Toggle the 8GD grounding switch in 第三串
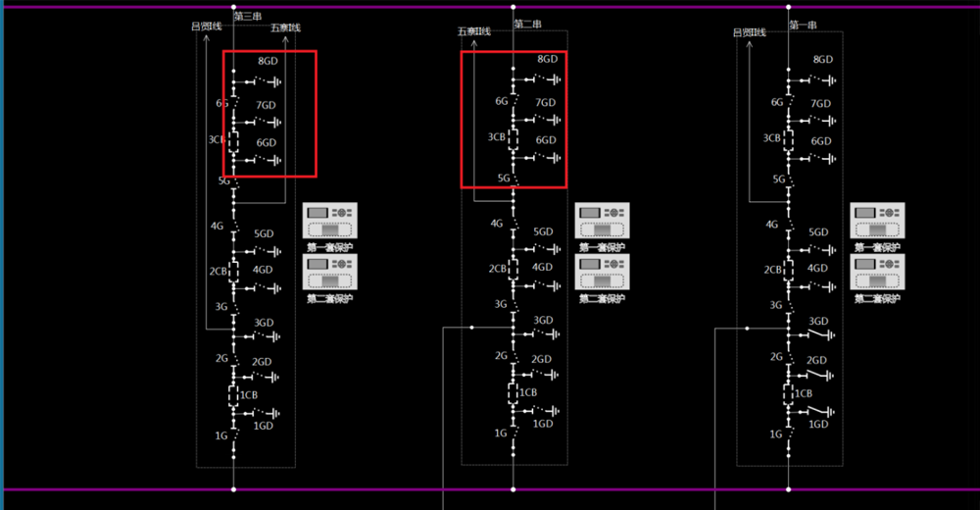The height and width of the screenshot is (510, 980). tap(257, 82)
